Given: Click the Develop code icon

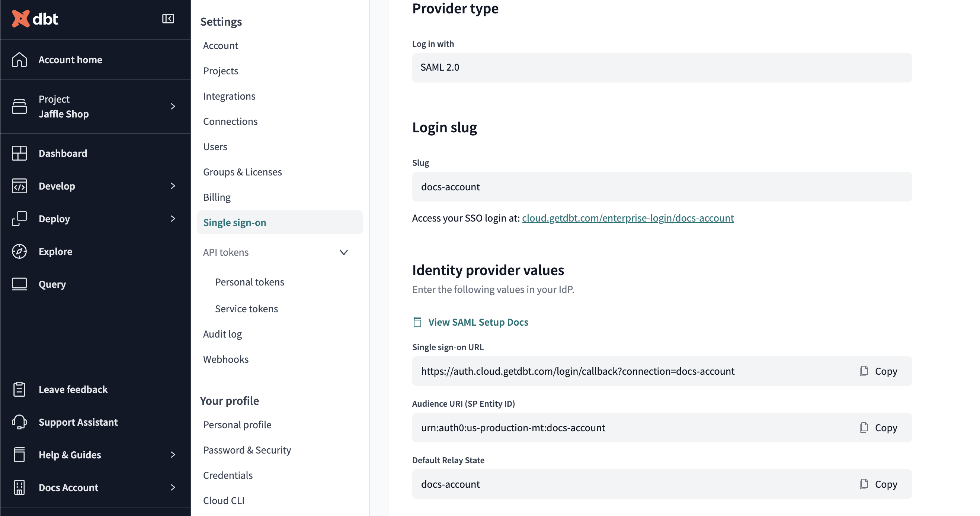Looking at the screenshot, I should tap(20, 186).
